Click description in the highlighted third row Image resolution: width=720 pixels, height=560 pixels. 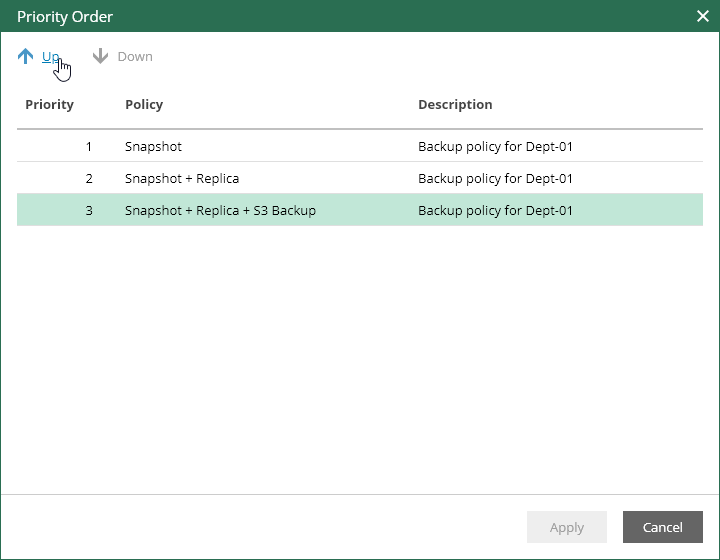[495, 211]
